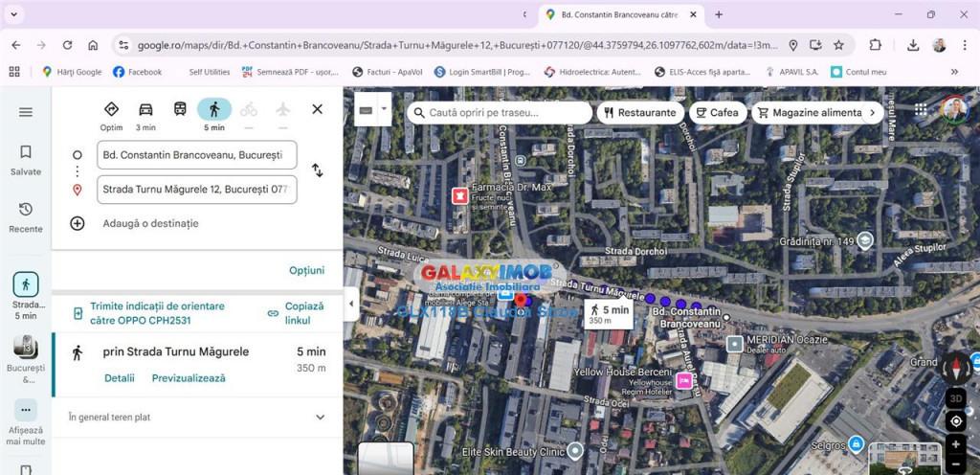Open Recente history in sidebar
Screen dimensions: 980x475
click(26, 216)
